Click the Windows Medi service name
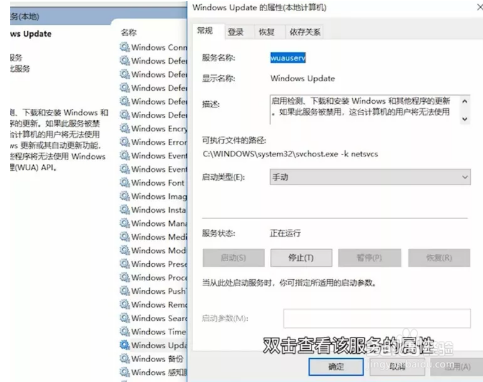Image resolution: width=483 pixels, height=382 pixels. tap(159, 237)
